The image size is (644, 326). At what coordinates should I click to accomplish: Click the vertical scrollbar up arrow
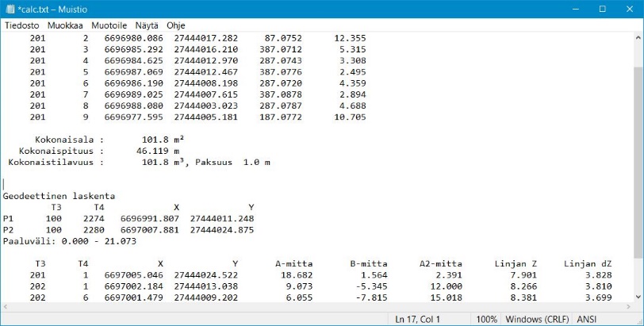(638, 38)
